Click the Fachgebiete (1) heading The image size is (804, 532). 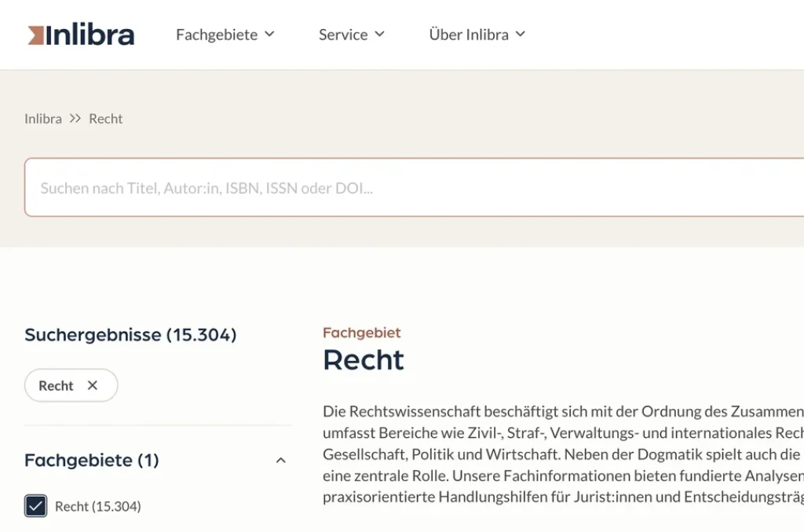point(92,461)
